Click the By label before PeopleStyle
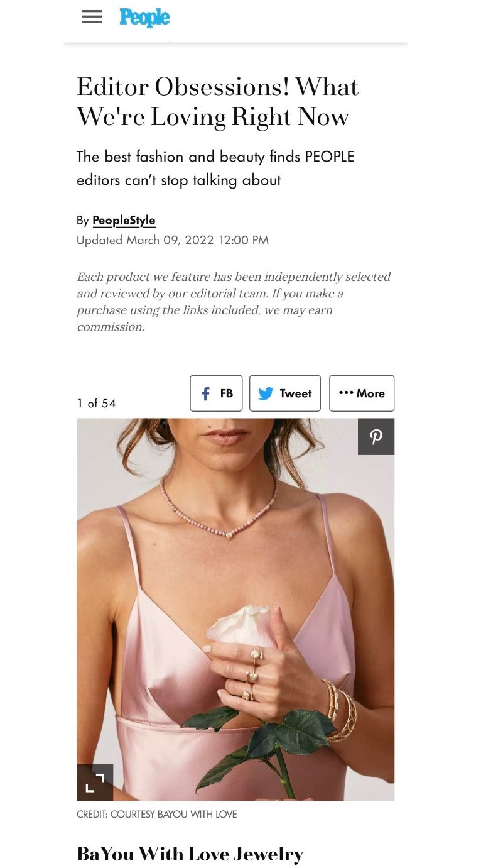This screenshot has width=503, height=868. (x=83, y=221)
